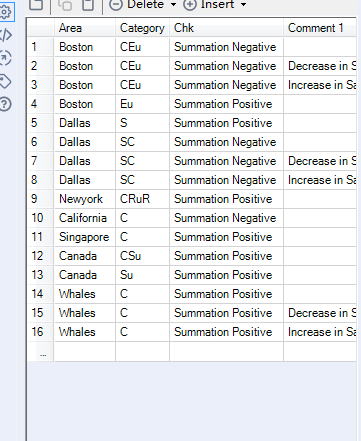The height and width of the screenshot is (441, 361).
Task: Click Category cell 'SC' in row 7
Action: 142,161
